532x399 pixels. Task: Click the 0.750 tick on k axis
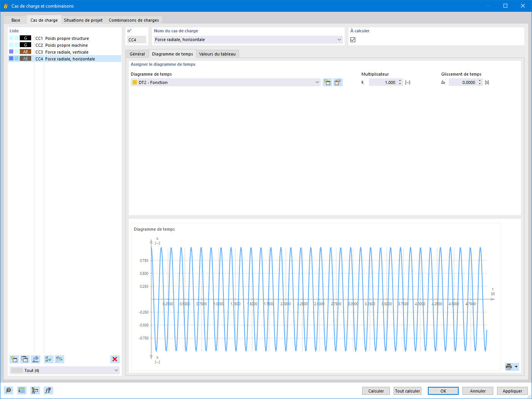point(144,261)
